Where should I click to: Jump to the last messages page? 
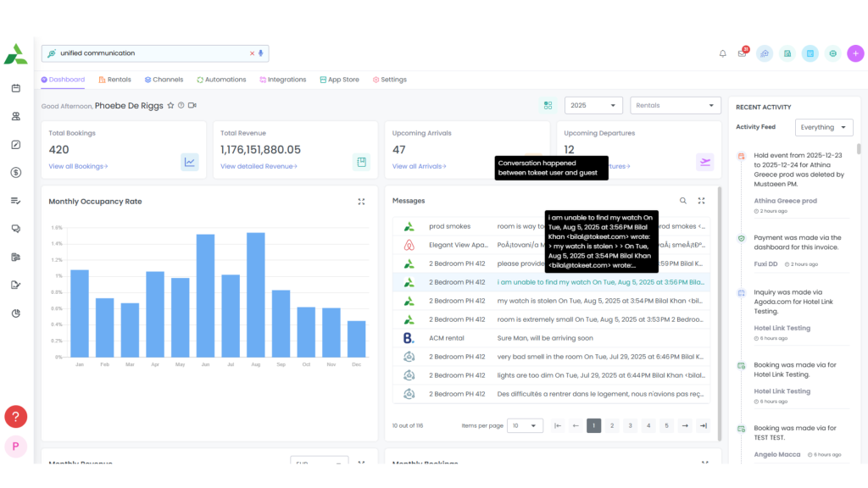tap(703, 425)
